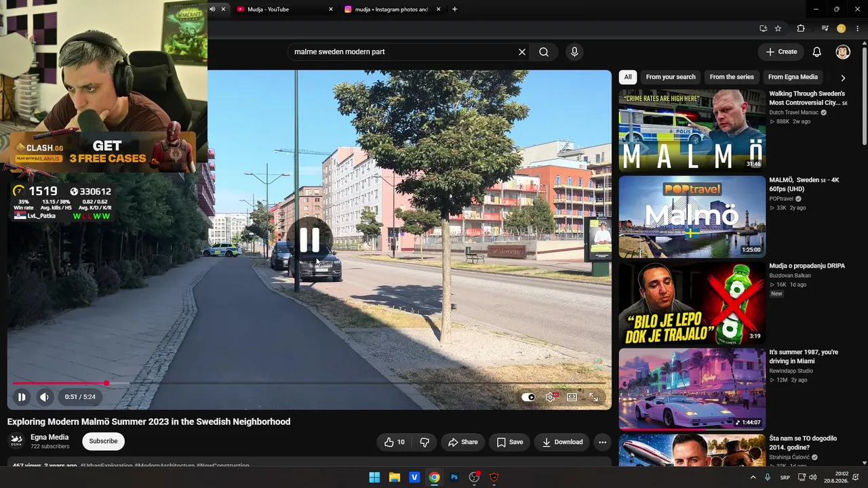Open the 'Walking Through Sweden's Most Controversial City' thumbnail
This screenshot has width=868, height=488.
pyautogui.click(x=692, y=129)
